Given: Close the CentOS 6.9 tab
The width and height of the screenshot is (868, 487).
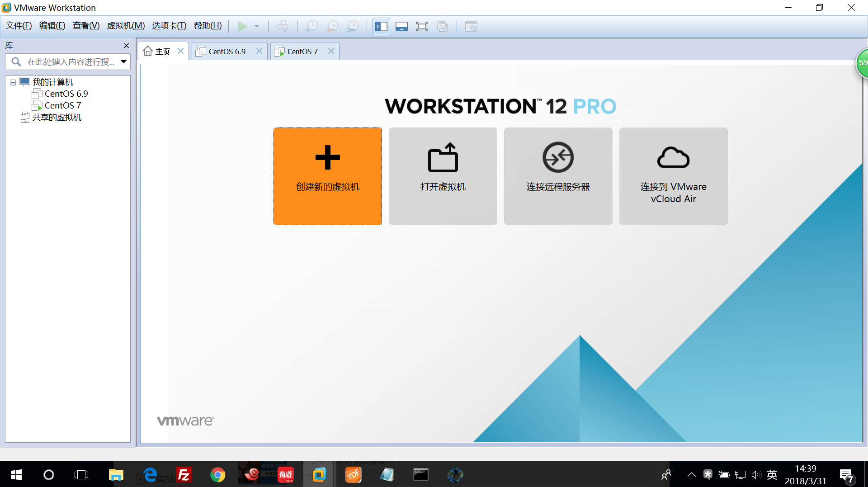Looking at the screenshot, I should tap(259, 51).
